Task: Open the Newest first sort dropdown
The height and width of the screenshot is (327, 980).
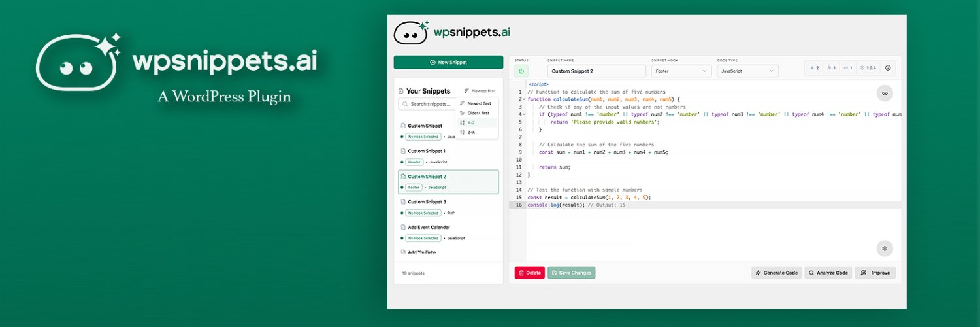Action: pyautogui.click(x=480, y=91)
